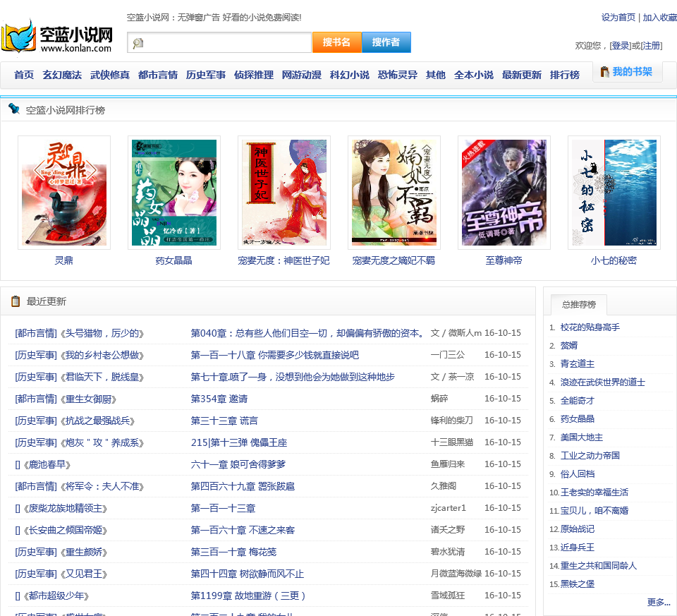677x616 pixels.
Task: Open 《鹿池春早》 novel link
Action: [47, 464]
